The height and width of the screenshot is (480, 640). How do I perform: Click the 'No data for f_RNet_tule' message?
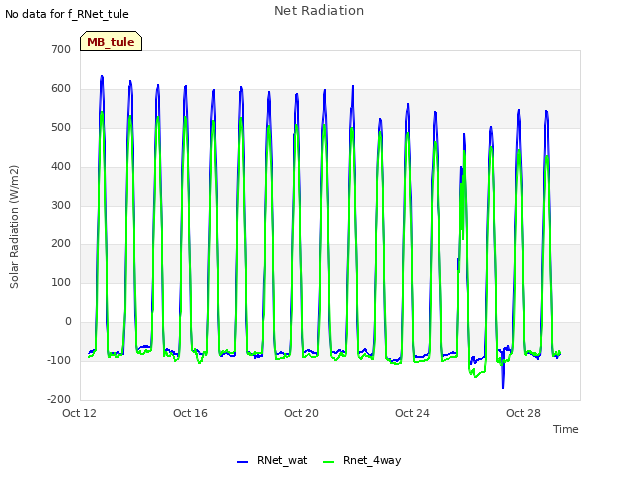pos(67,14)
